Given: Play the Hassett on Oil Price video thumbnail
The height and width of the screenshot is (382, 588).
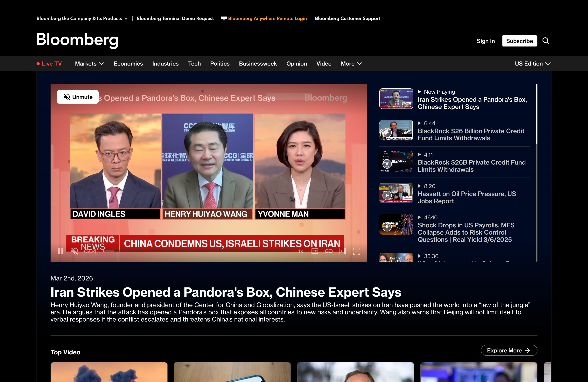Looking at the screenshot, I should click(396, 193).
